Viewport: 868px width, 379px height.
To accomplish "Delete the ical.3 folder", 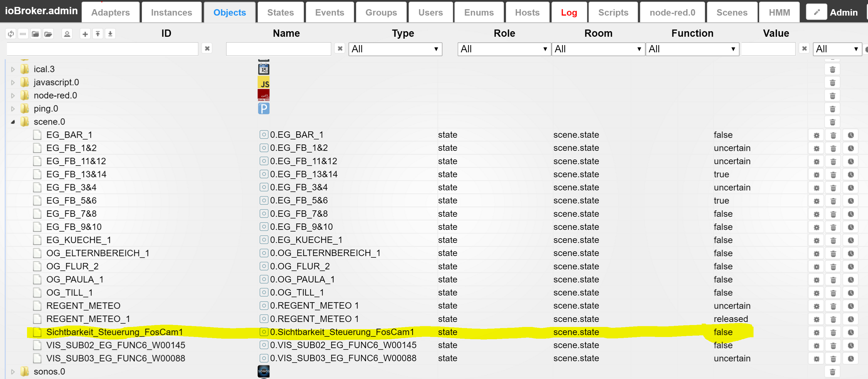I will (x=832, y=70).
